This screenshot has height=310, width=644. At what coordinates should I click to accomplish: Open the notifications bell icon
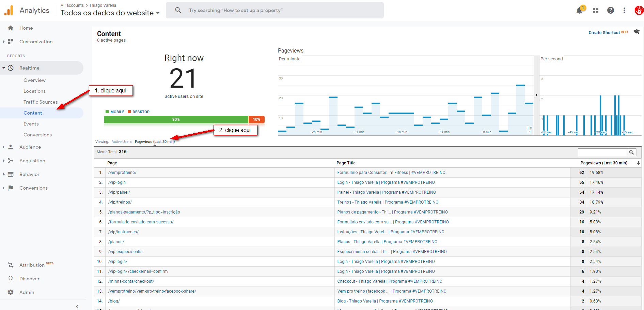tap(579, 11)
